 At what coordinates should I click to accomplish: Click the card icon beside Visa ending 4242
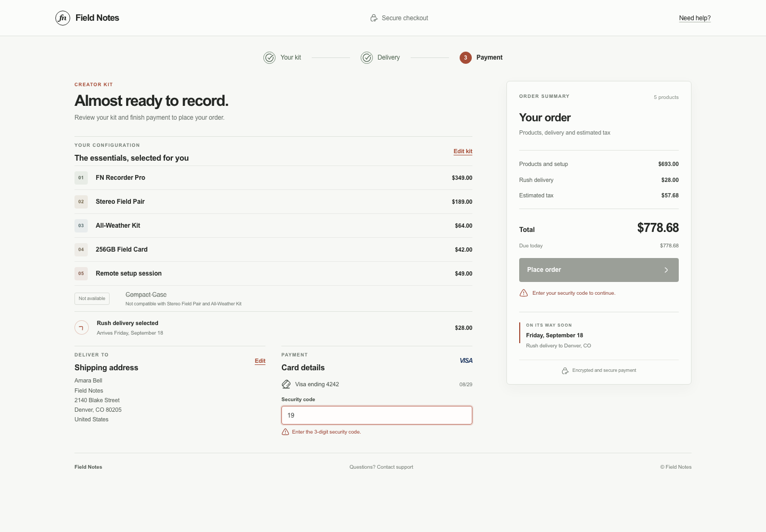tap(286, 384)
